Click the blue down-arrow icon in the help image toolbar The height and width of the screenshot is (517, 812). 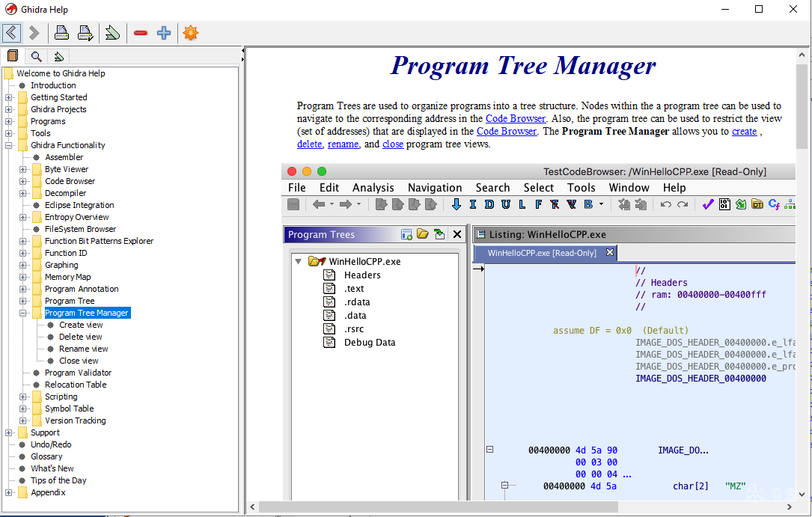[457, 204]
